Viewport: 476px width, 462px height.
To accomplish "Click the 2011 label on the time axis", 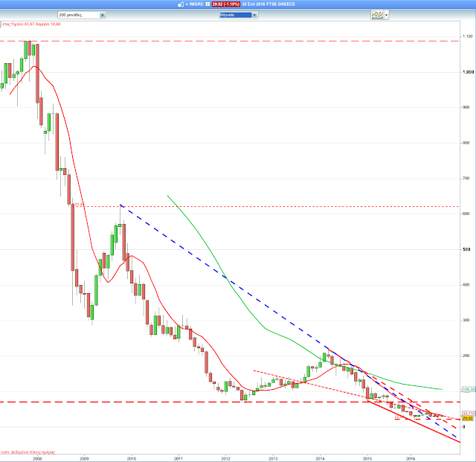I will coord(178,459).
